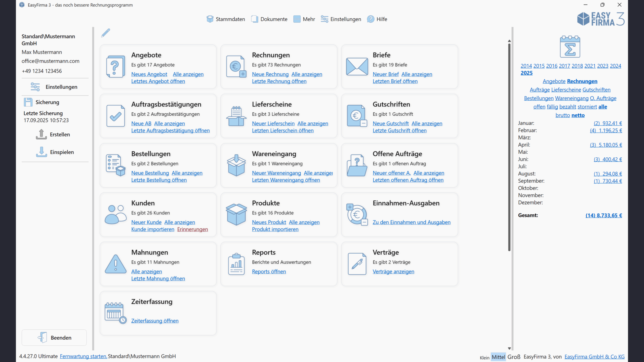Click the Angebote question-mark document icon
Viewport: 644px width, 362px height.
[115, 67]
